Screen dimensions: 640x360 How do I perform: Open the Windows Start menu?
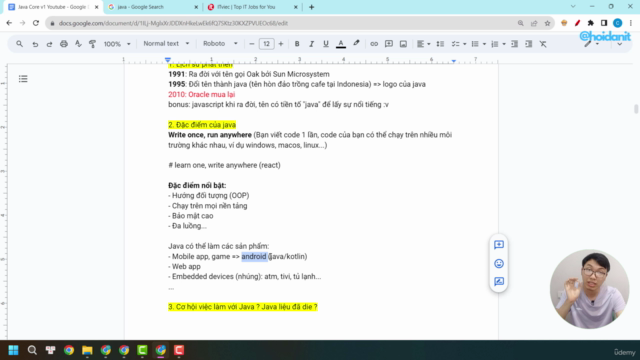click(13, 350)
